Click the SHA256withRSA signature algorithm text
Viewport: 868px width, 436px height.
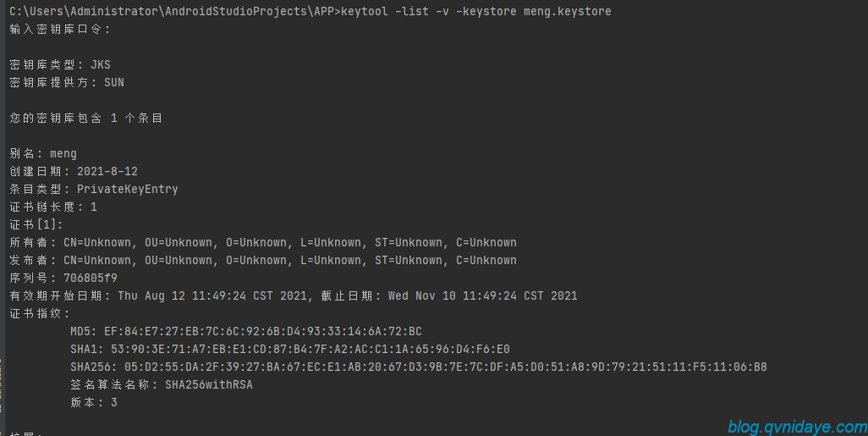click(x=209, y=384)
